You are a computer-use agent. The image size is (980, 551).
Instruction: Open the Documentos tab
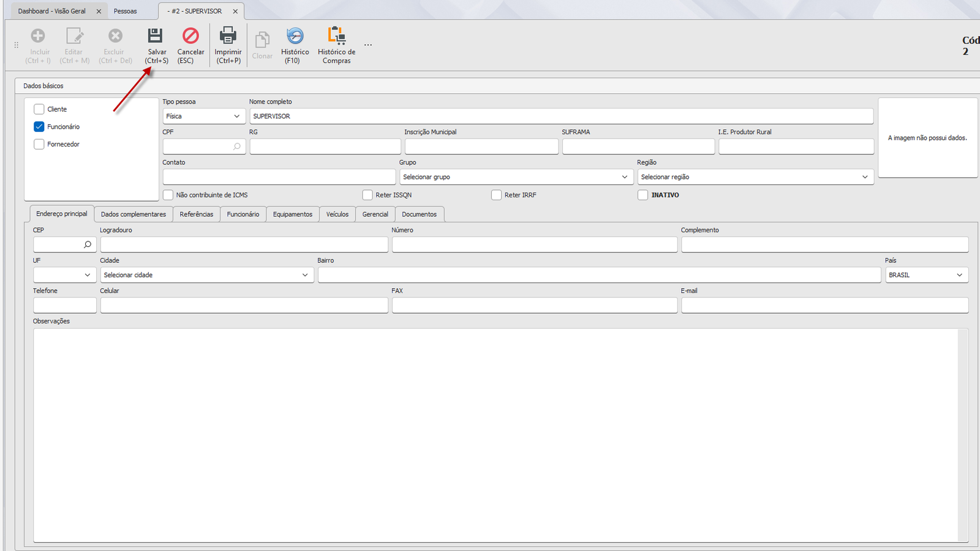420,214
